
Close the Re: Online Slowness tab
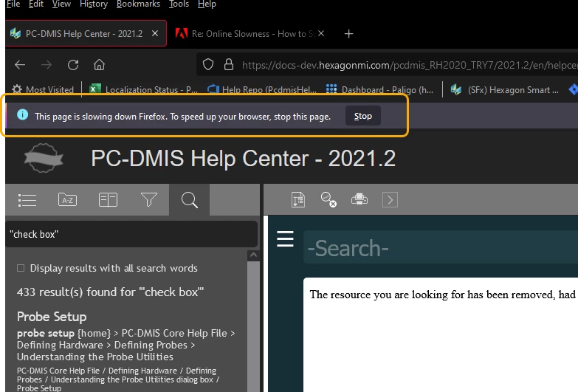[x=321, y=33]
